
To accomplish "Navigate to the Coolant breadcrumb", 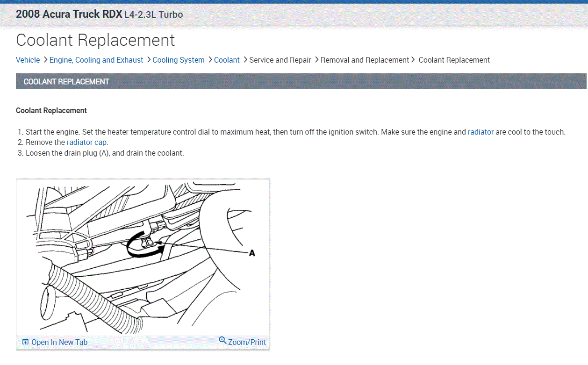I will 227,60.
